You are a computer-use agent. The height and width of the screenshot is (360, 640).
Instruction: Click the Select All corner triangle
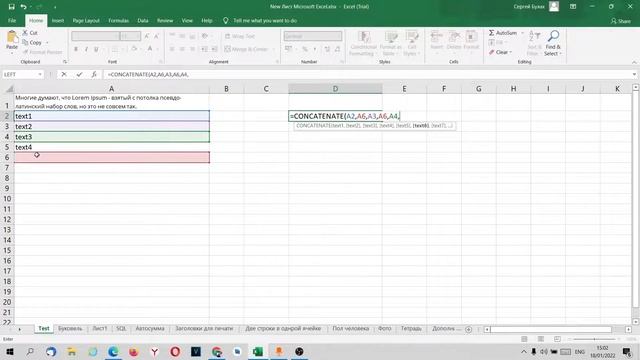coord(9,89)
